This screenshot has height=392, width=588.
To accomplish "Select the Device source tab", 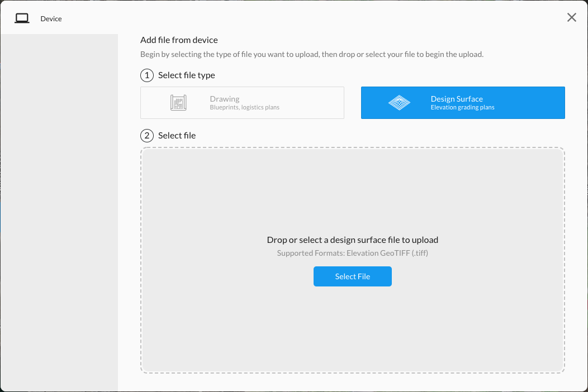I will (59, 18).
